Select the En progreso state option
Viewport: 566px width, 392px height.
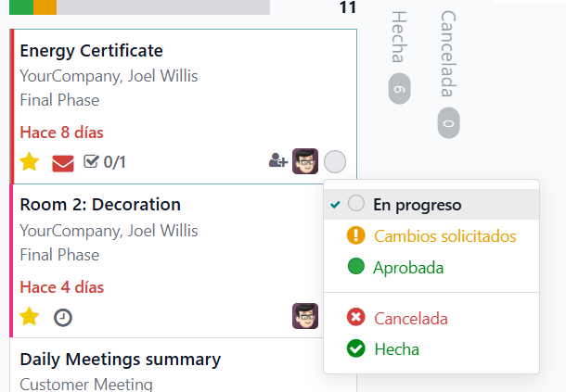pos(431,205)
